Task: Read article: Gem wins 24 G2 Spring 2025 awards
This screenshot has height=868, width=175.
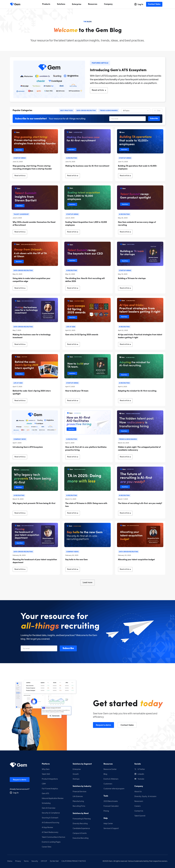Action: pos(73,344)
